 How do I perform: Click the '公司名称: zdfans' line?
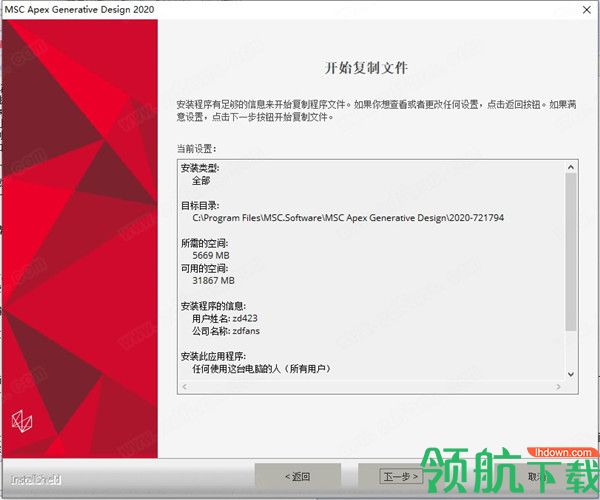pyautogui.click(x=226, y=331)
